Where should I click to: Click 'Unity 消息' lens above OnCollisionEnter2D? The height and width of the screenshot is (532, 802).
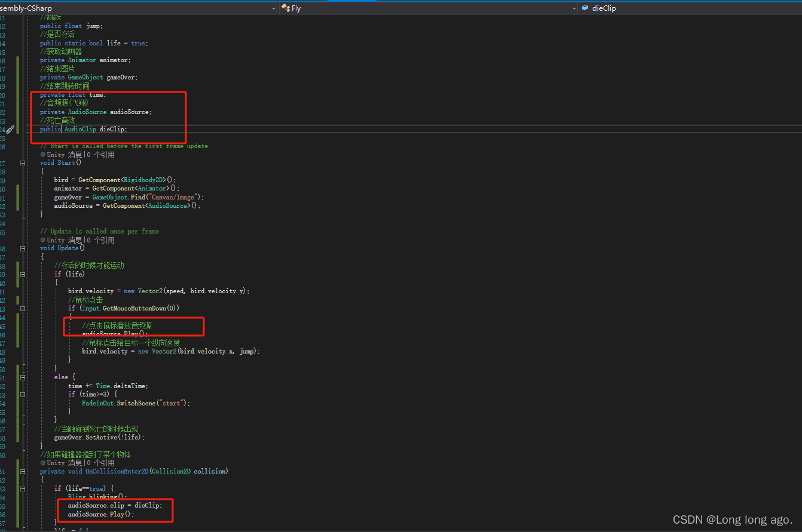click(65, 463)
